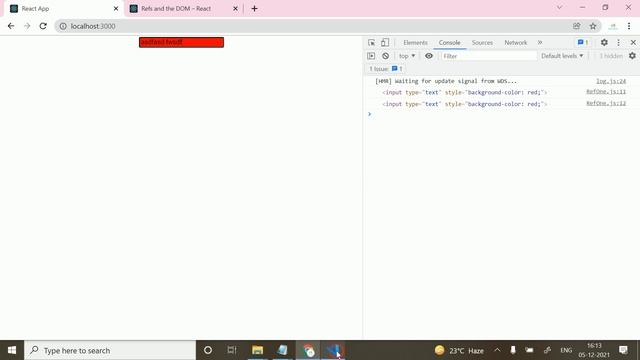
Task: Open DevTools settings gear
Action: click(x=604, y=42)
